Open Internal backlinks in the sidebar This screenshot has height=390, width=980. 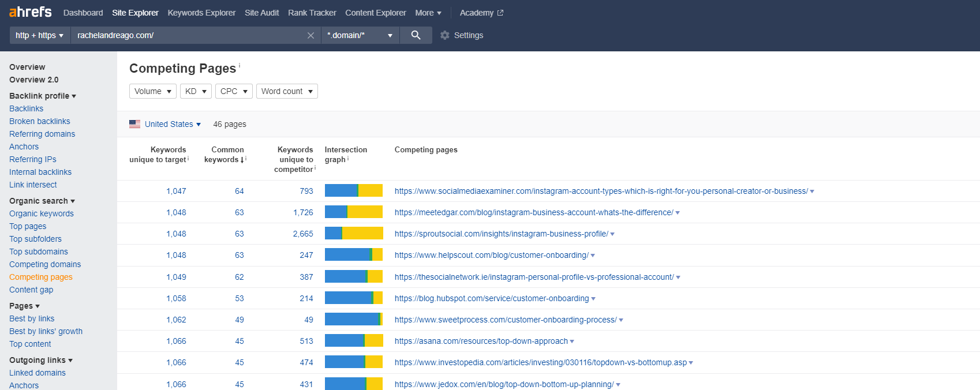point(40,172)
